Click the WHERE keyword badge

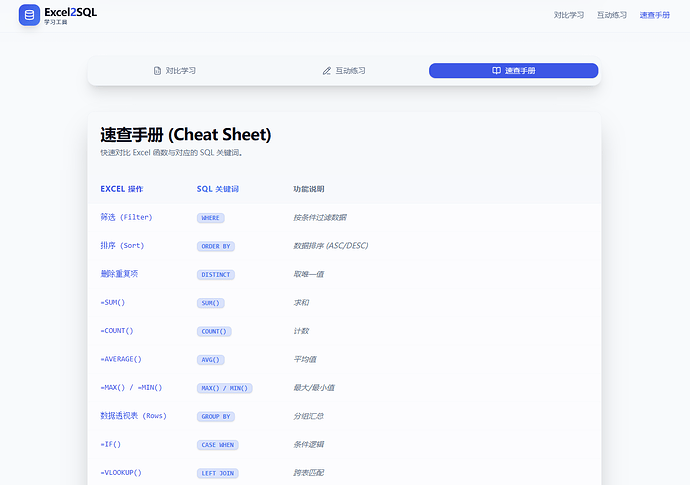pyautogui.click(x=210, y=217)
